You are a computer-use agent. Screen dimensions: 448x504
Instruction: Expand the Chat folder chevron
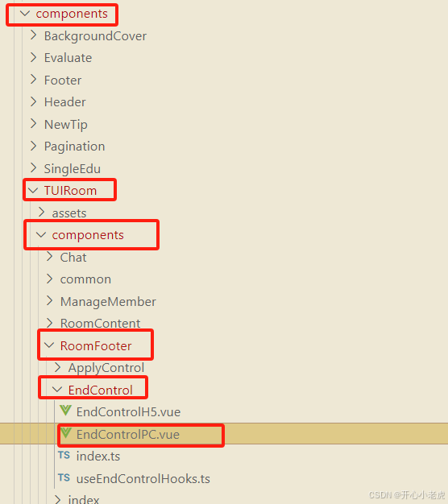49,257
